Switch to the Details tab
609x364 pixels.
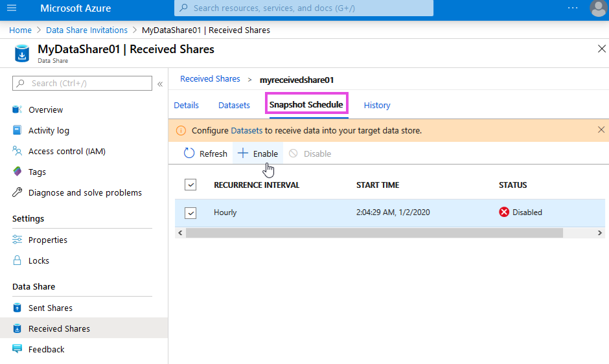pyautogui.click(x=186, y=106)
